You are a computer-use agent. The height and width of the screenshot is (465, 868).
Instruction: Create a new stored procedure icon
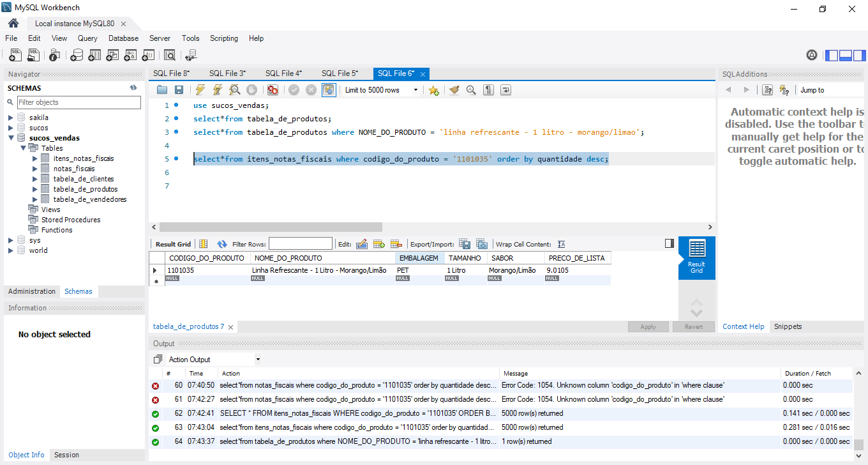[x=131, y=55]
